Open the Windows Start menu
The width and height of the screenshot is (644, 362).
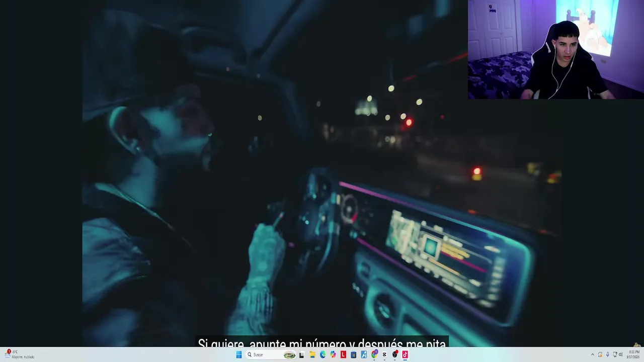tap(239, 354)
